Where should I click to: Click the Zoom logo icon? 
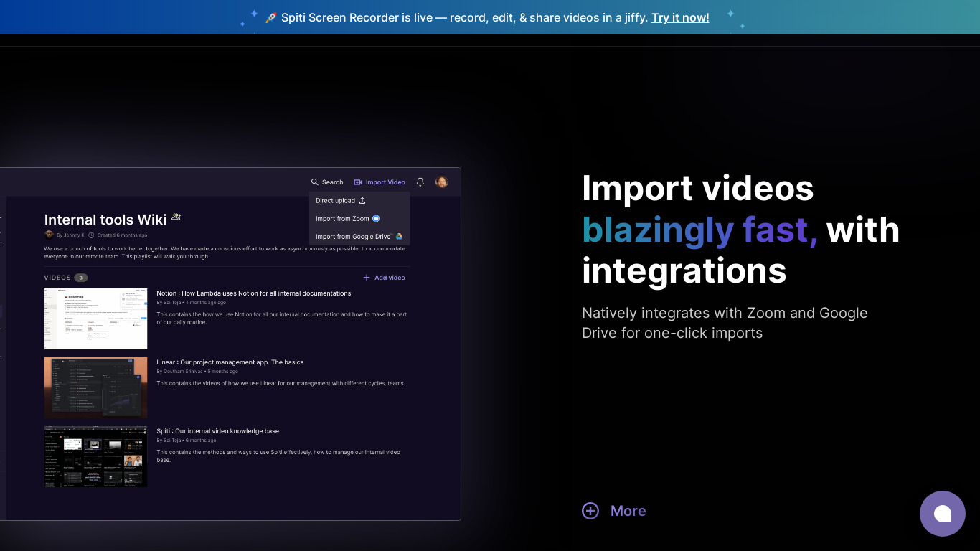pos(376,219)
